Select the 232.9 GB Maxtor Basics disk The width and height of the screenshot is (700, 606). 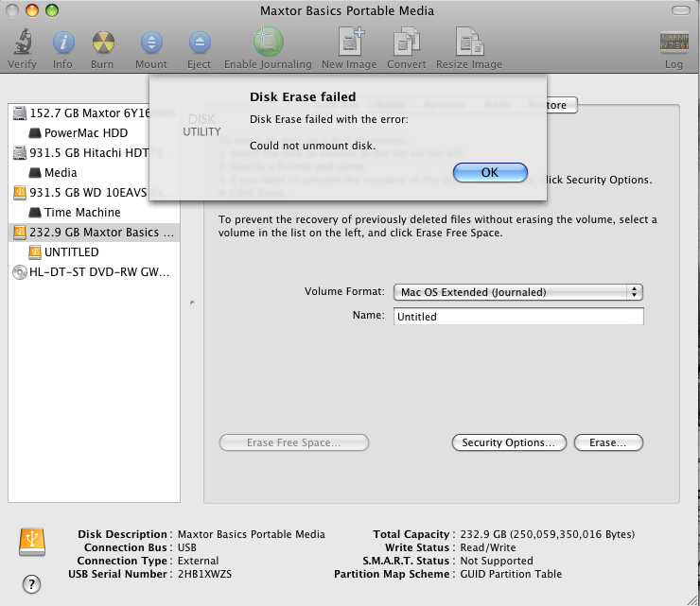tap(94, 232)
